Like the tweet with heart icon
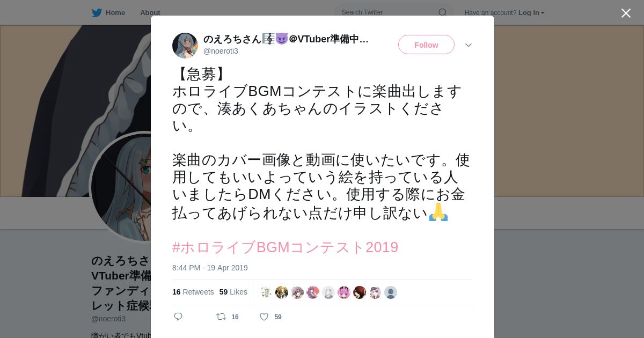This screenshot has width=644, height=338. pos(264,317)
